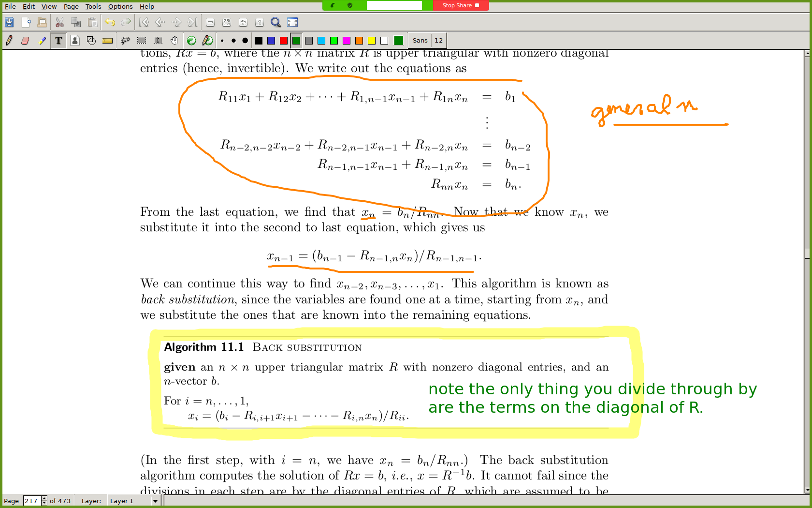The image size is (812, 508).
Task: Select the Pen tool
Action: [x=9, y=41]
